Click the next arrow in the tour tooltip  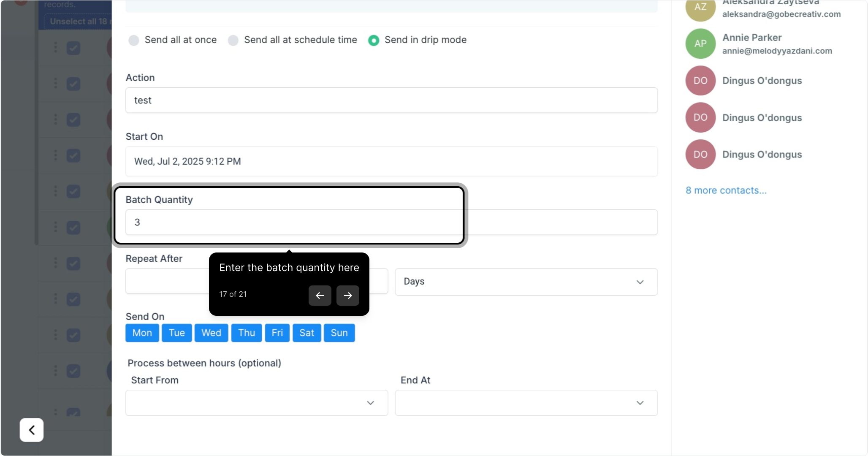tap(347, 296)
